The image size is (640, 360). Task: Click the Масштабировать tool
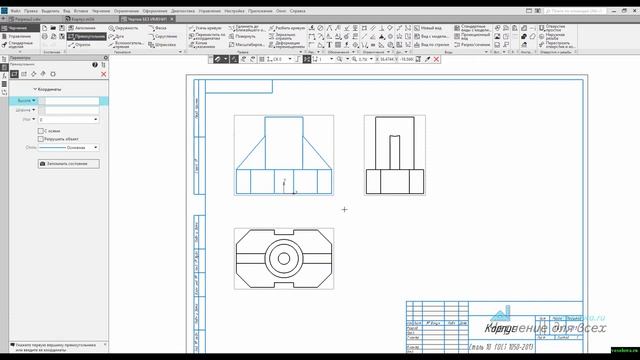pos(247,44)
